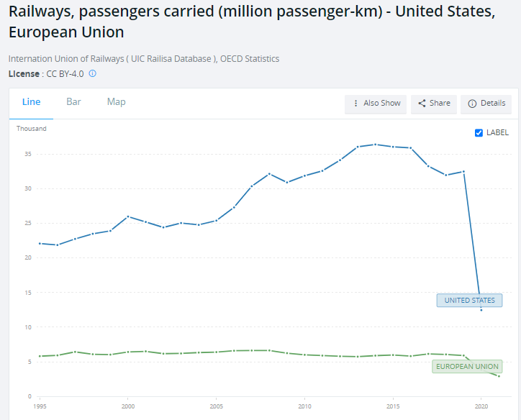Click the United States 1995 data point
The width and height of the screenshot is (521, 420).
point(40,243)
